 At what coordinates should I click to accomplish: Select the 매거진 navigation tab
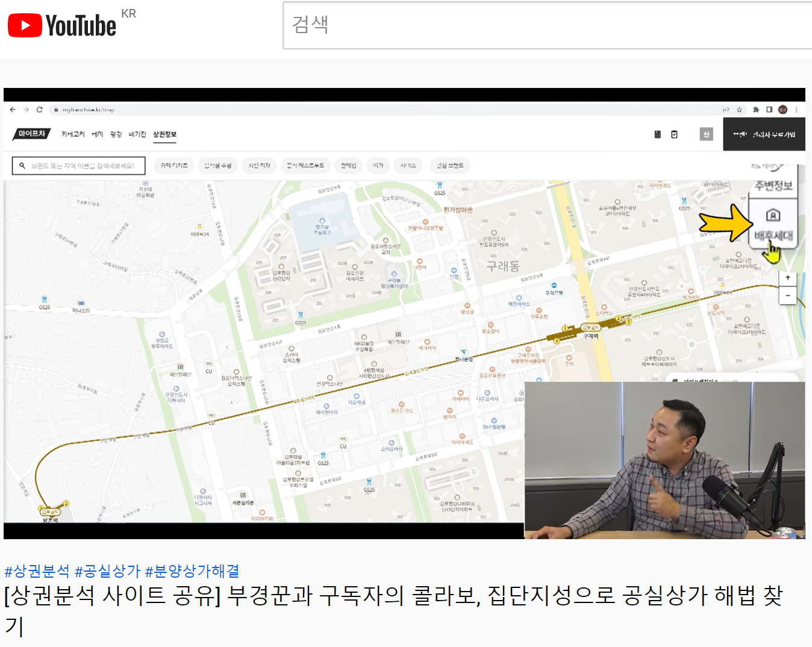pos(137,134)
